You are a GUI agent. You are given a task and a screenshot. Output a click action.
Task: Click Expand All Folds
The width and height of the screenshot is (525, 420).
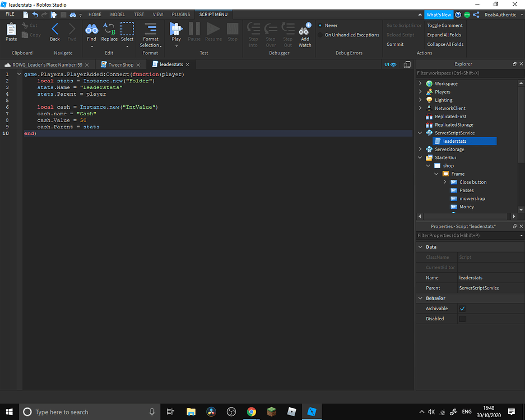pos(444,35)
